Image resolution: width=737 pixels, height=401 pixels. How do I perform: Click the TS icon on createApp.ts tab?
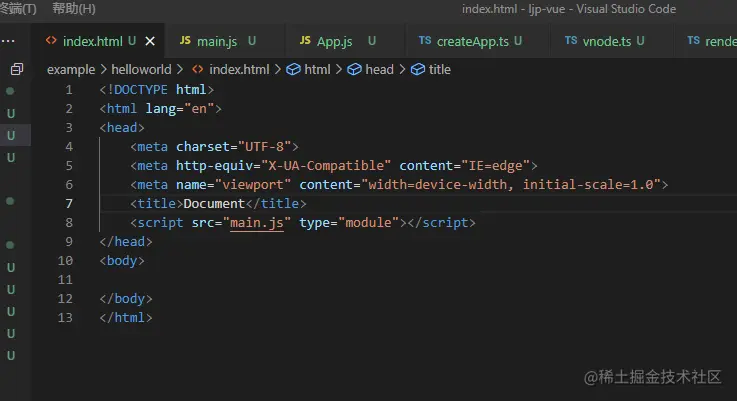[425, 40]
